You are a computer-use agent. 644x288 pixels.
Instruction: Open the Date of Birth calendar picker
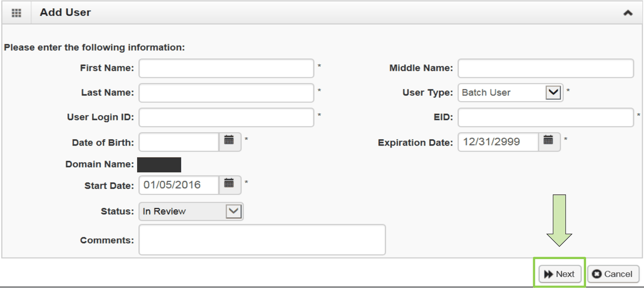click(x=230, y=142)
